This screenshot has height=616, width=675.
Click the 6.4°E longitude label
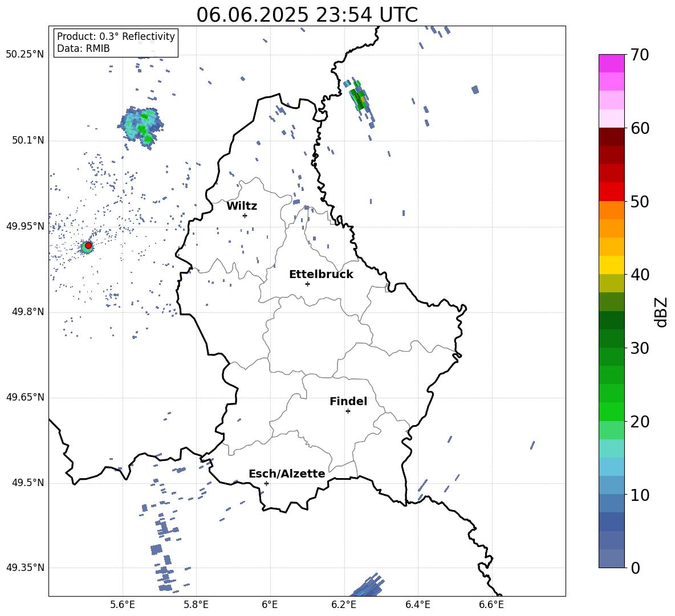pos(417,605)
